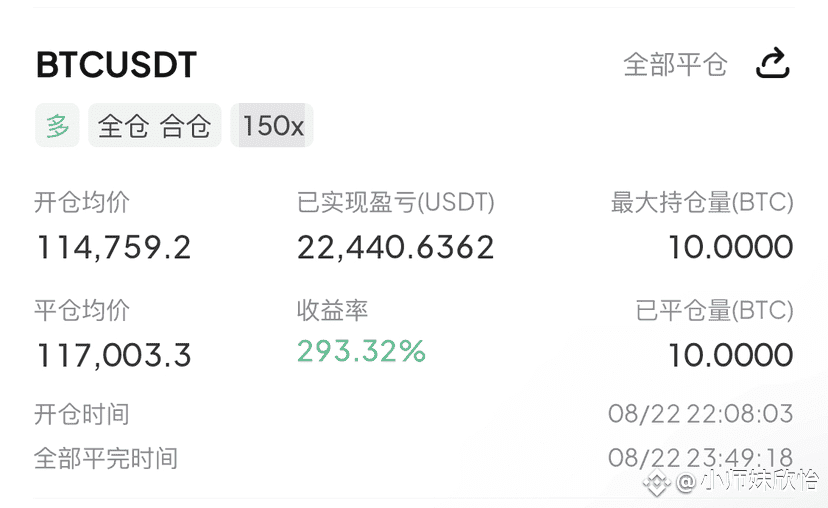This screenshot has width=828, height=508.
Task: Click the realized PnL value 22,440.6362
Action: click(x=396, y=248)
